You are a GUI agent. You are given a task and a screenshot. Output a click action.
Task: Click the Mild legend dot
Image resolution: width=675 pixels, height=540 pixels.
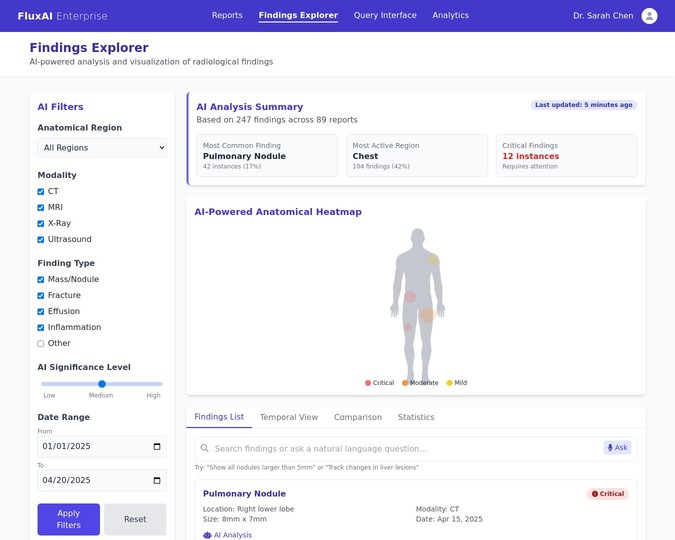coord(449,383)
